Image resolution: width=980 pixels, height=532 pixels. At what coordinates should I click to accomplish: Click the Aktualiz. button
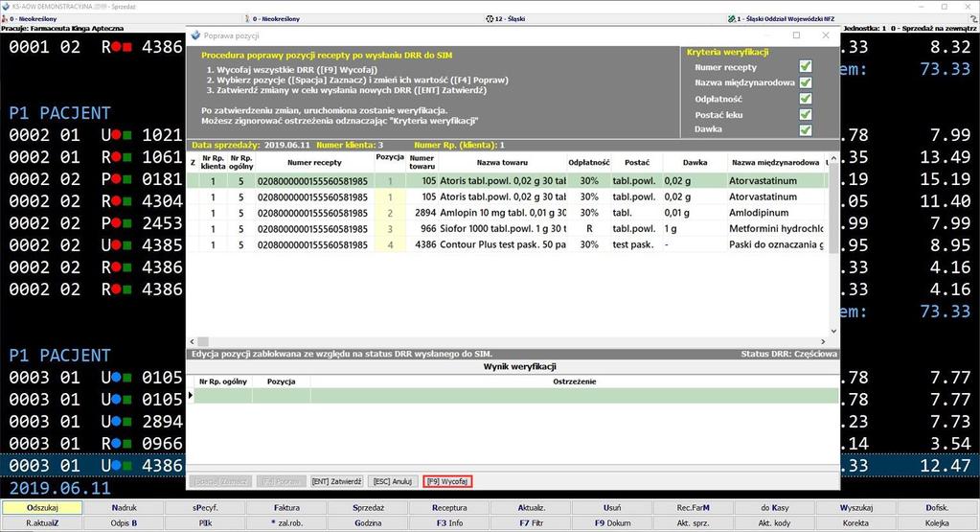[531, 508]
